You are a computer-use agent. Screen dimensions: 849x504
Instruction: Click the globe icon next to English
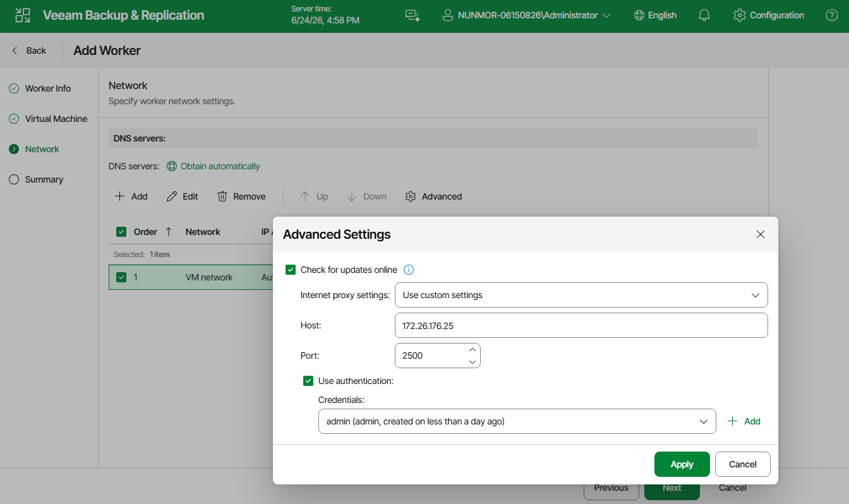[639, 15]
